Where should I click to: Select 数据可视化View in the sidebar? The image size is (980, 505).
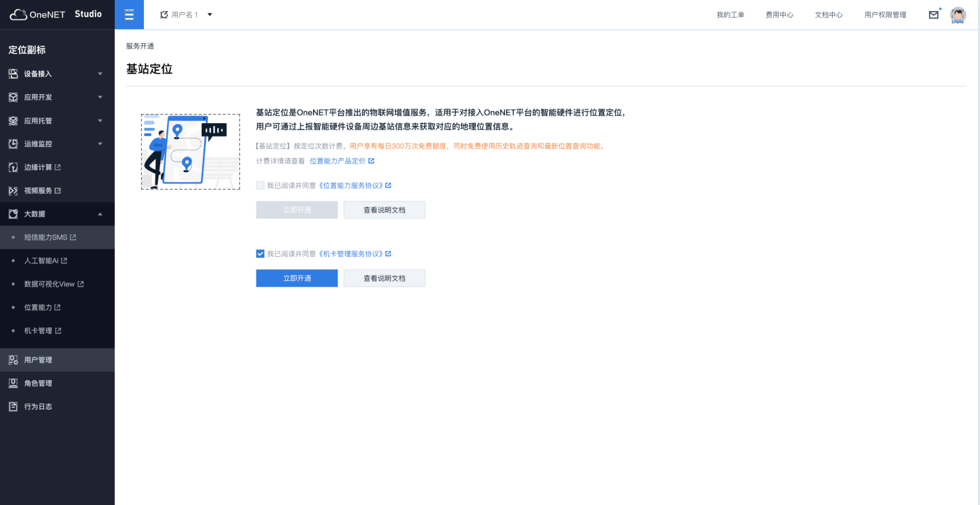tap(57, 284)
